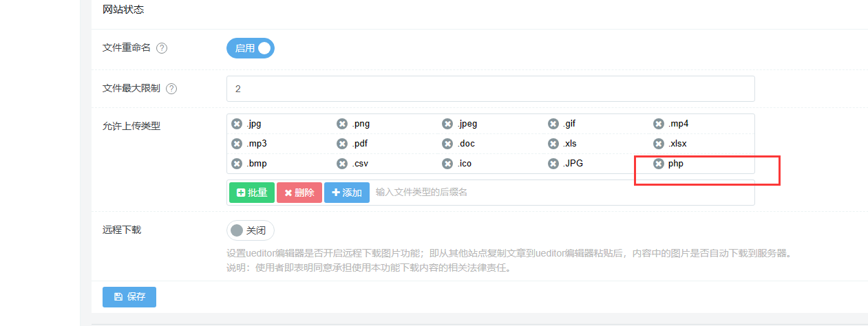Click the 保存 save button

(129, 297)
